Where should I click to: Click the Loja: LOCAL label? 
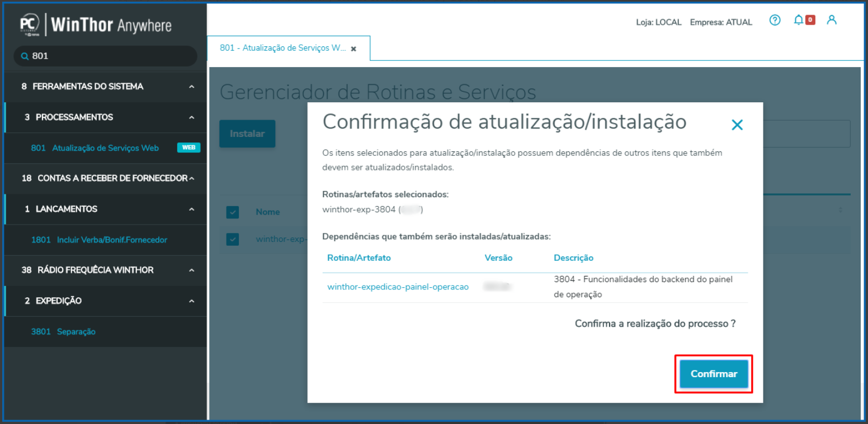point(659,22)
